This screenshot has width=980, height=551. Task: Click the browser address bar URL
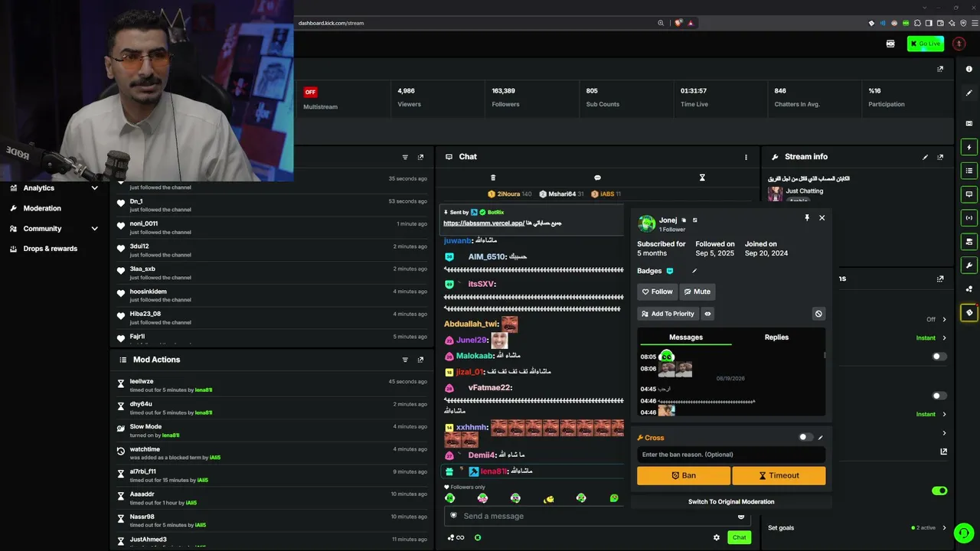click(331, 23)
